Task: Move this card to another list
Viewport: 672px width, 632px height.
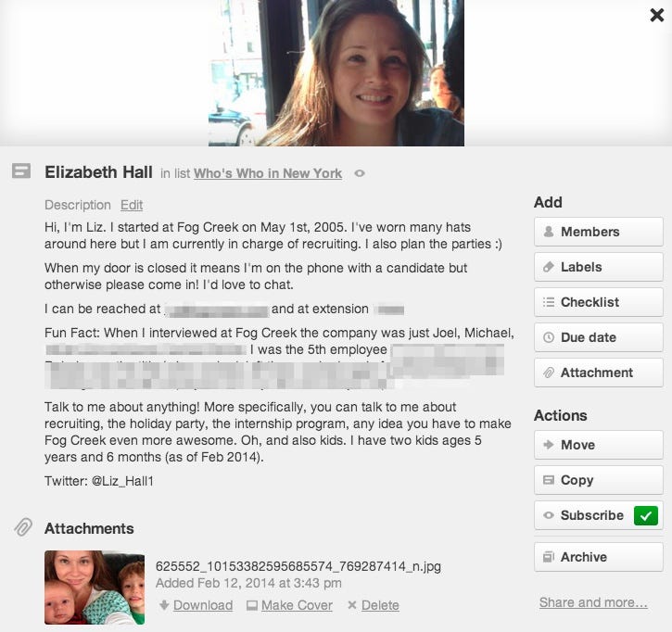Action: [598, 445]
